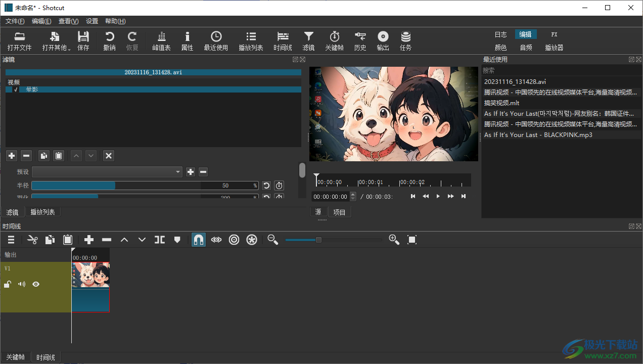
Task: Toggle ripple mode target icon
Action: 234,240
